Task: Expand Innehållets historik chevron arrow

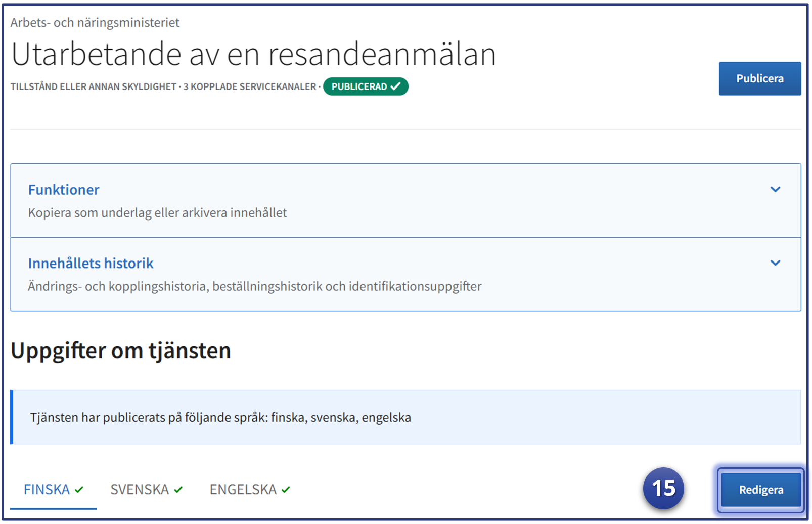Action: click(x=775, y=263)
